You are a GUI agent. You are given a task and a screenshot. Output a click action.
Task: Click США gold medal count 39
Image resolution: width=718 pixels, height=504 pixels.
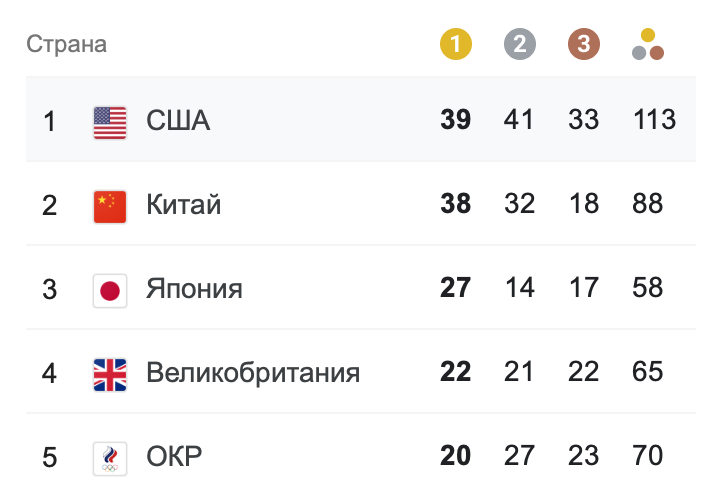(455, 121)
